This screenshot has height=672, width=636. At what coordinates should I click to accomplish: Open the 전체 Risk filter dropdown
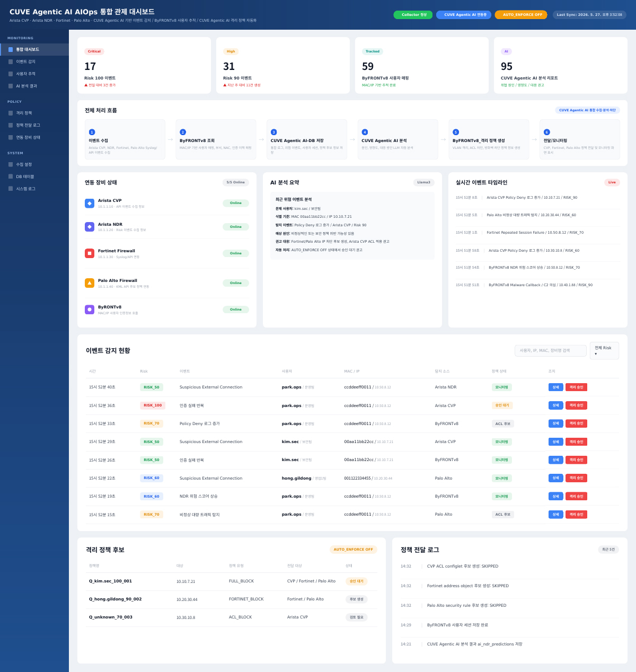[604, 351]
